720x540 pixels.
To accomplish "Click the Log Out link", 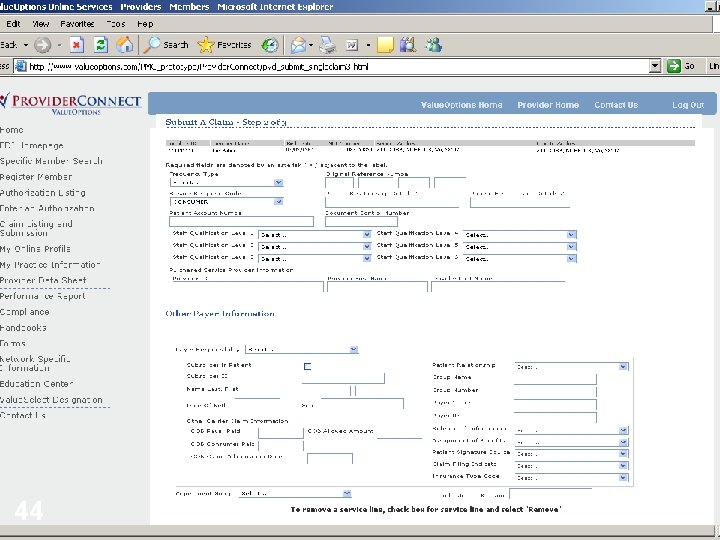I will (687, 105).
